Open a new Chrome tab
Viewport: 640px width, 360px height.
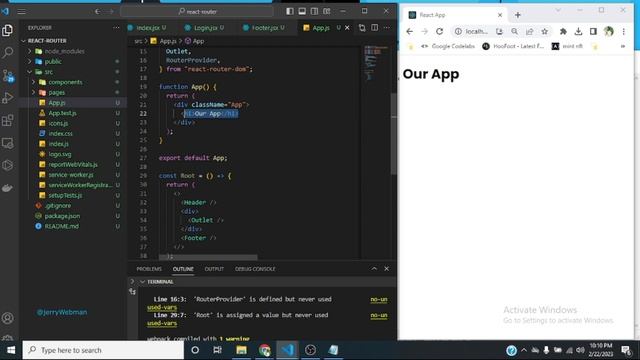click(x=518, y=15)
